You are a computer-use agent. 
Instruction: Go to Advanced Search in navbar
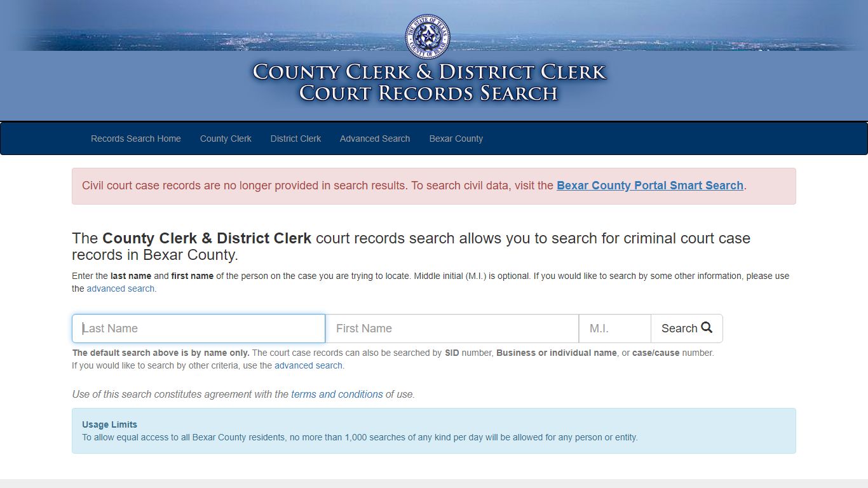click(x=375, y=139)
